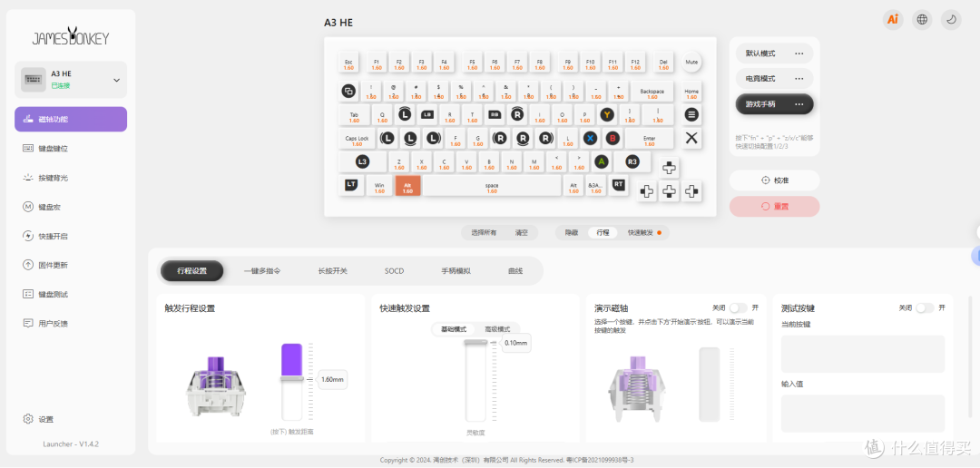The image size is (980, 468).
Task: Select the LT trigger key
Action: 351,184
